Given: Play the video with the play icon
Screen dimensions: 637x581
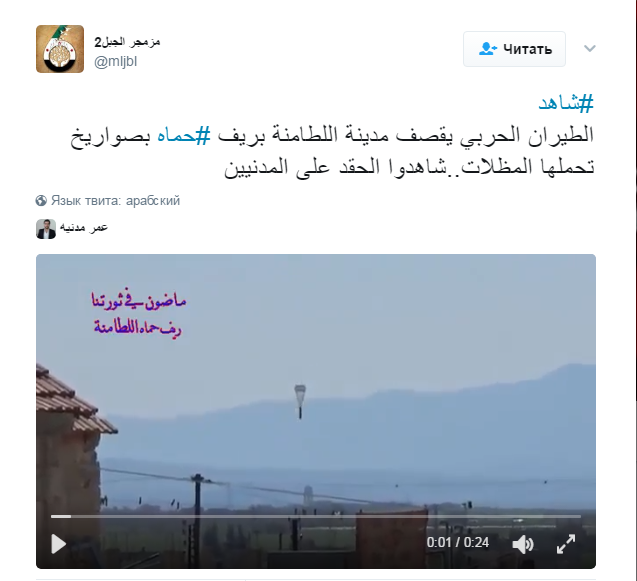Looking at the screenshot, I should 58,544.
